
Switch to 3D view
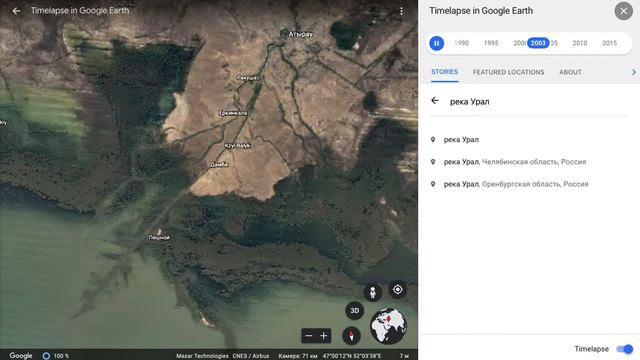point(354,311)
